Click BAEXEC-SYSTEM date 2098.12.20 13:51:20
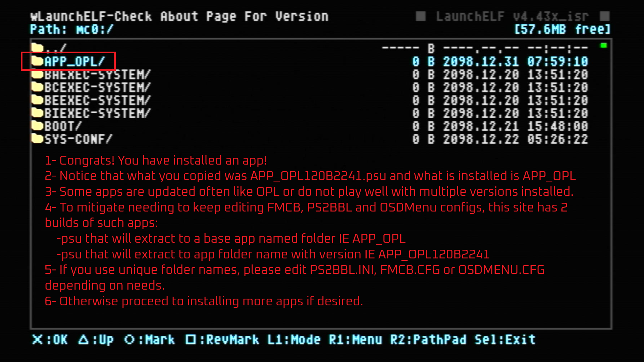The height and width of the screenshot is (362, 644). point(516,74)
